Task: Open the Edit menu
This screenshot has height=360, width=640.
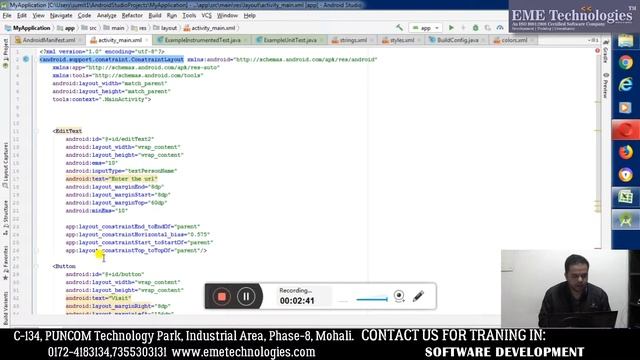Action: pos(22,16)
